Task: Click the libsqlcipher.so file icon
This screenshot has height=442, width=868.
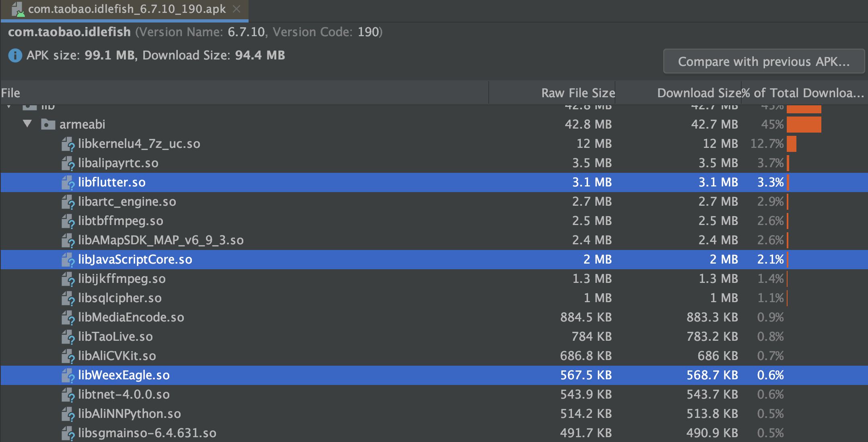Action: tap(68, 298)
